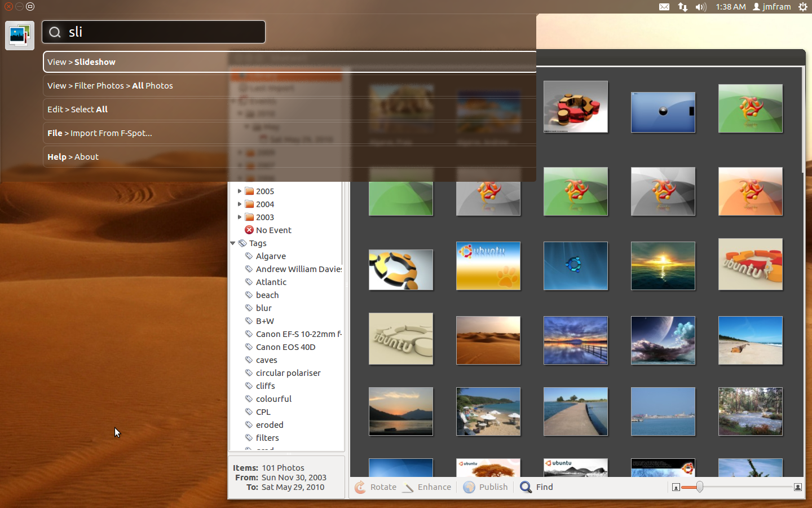Viewport: 812px width, 508px height.
Task: Collapse the Tags tree section
Action: 232,243
